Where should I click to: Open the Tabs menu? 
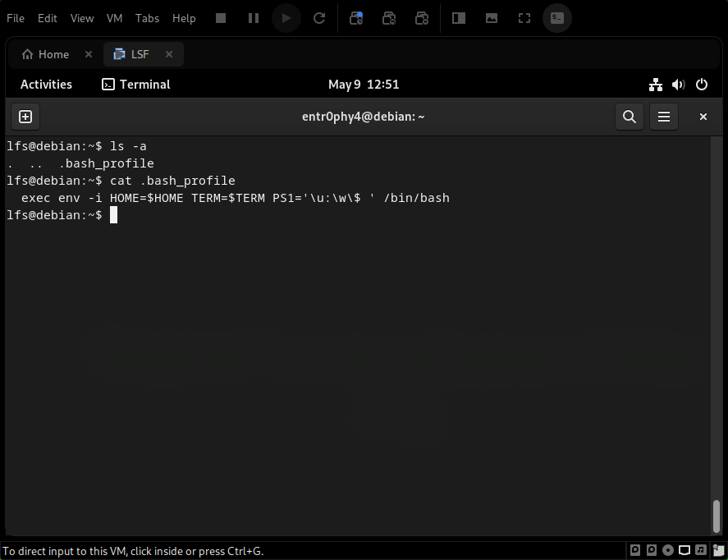point(147,17)
